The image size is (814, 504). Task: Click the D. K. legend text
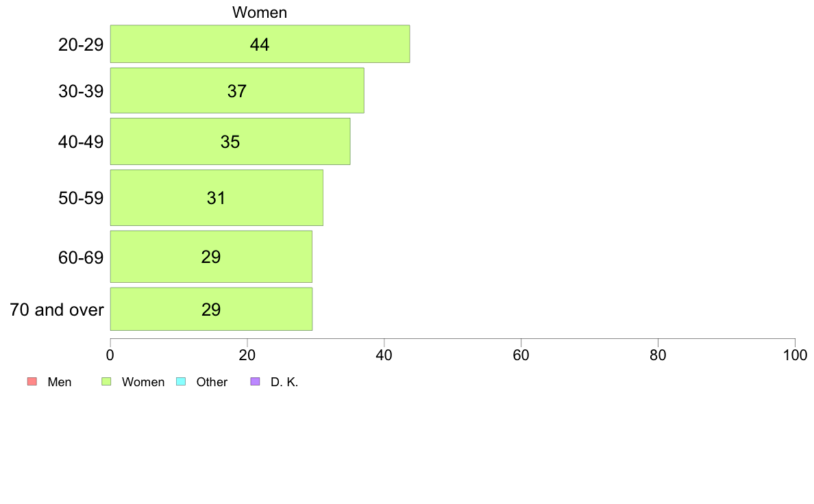coord(284,382)
